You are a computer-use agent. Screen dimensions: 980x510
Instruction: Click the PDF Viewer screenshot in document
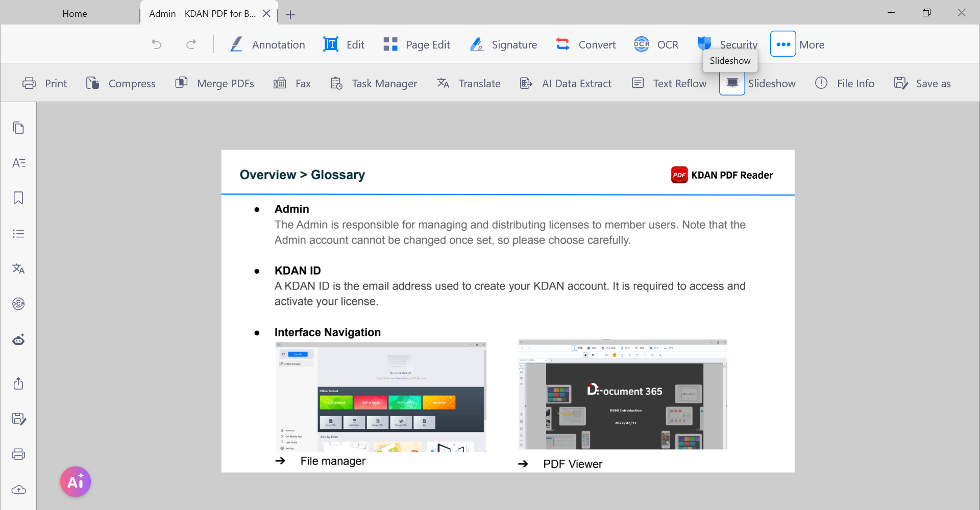[623, 395]
